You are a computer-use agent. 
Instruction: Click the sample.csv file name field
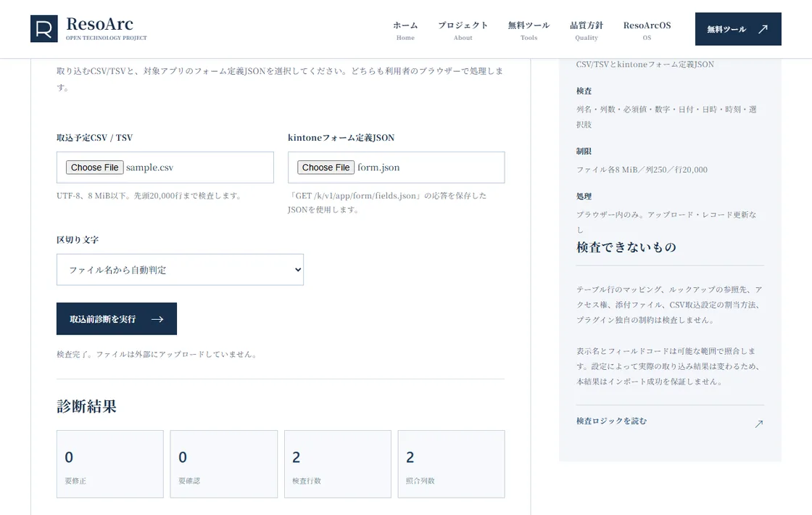[149, 168]
